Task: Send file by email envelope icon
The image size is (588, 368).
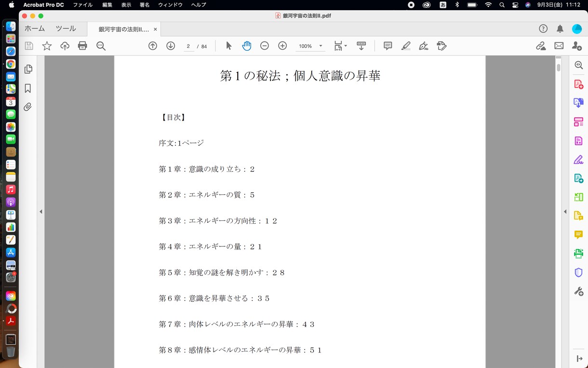Action: (x=559, y=46)
